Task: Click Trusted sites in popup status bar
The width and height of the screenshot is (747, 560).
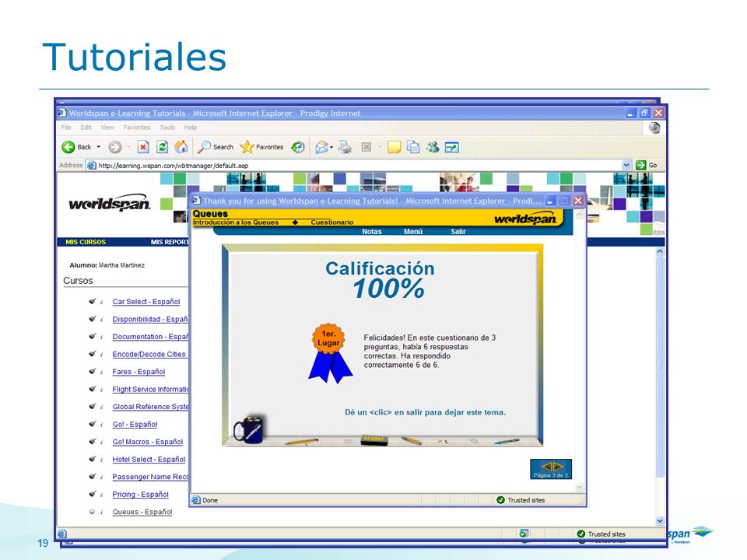Action: coord(521,500)
